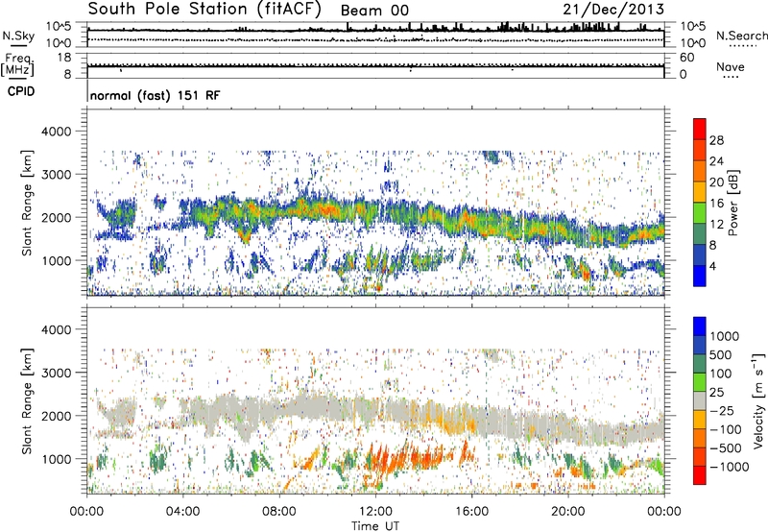The width and height of the screenshot is (768, 532).
Task: Click the 'South Pole Station (fitACF)' title
Action: click(204, 9)
